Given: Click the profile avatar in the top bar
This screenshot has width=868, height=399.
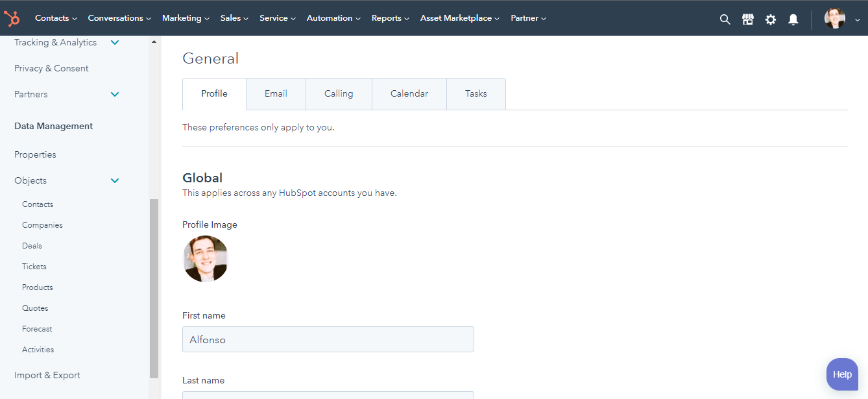Looking at the screenshot, I should [834, 18].
